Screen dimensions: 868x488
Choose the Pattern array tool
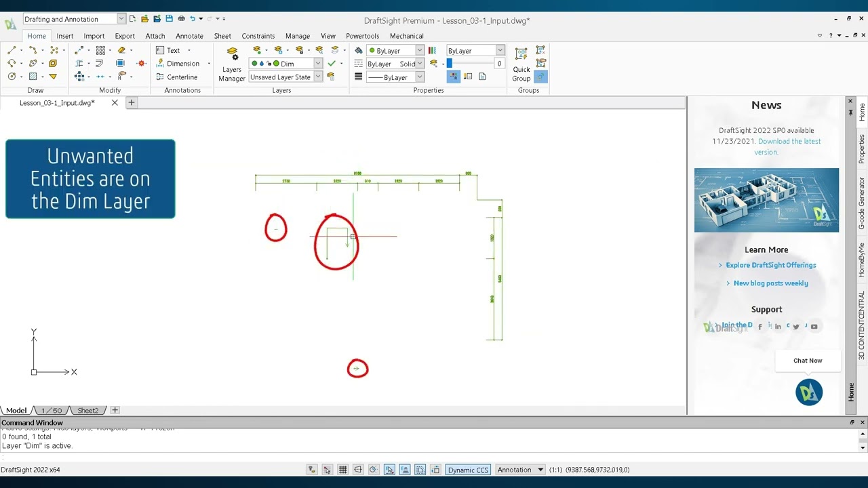(100, 50)
